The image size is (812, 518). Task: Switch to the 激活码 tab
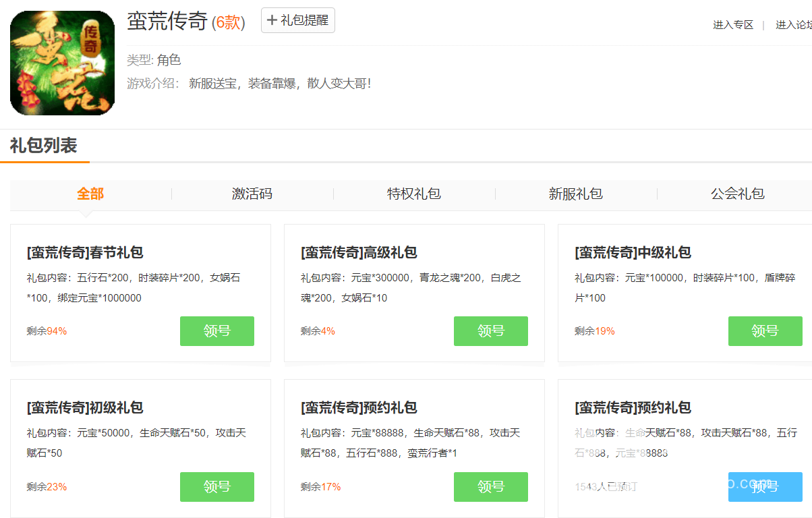pos(252,194)
